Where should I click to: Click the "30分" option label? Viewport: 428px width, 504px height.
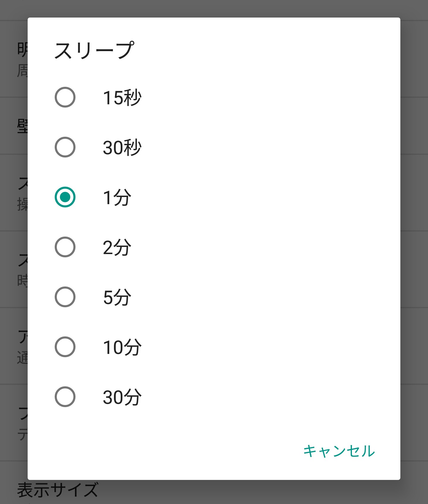point(122,397)
